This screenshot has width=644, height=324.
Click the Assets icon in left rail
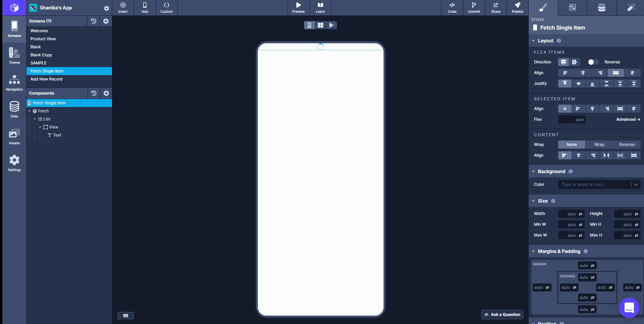(14, 136)
